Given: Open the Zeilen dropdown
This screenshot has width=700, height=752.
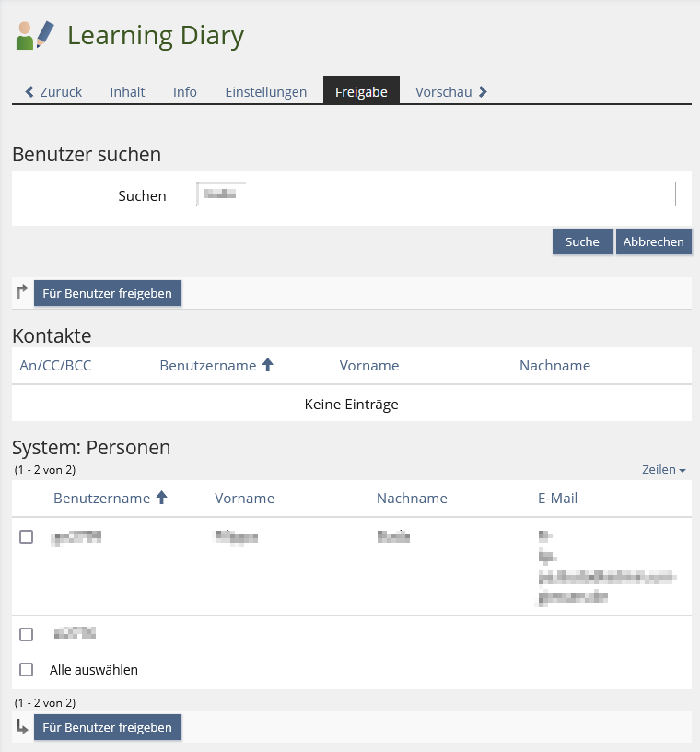Looking at the screenshot, I should coord(663,470).
